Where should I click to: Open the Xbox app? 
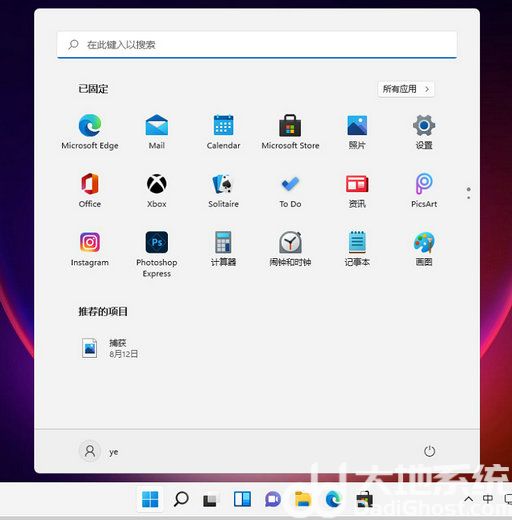tap(157, 190)
